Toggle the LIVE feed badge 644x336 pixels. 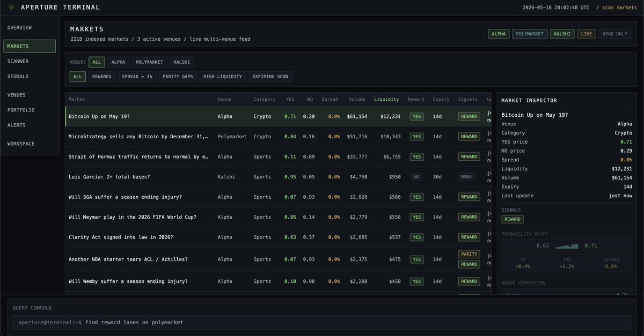pos(586,34)
